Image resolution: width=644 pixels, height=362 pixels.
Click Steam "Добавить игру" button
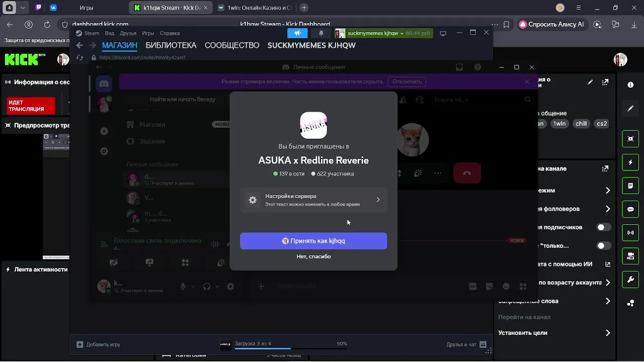[99, 344]
